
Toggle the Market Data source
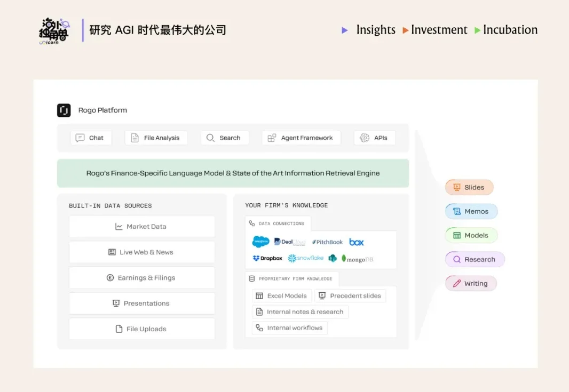pyautogui.click(x=141, y=226)
